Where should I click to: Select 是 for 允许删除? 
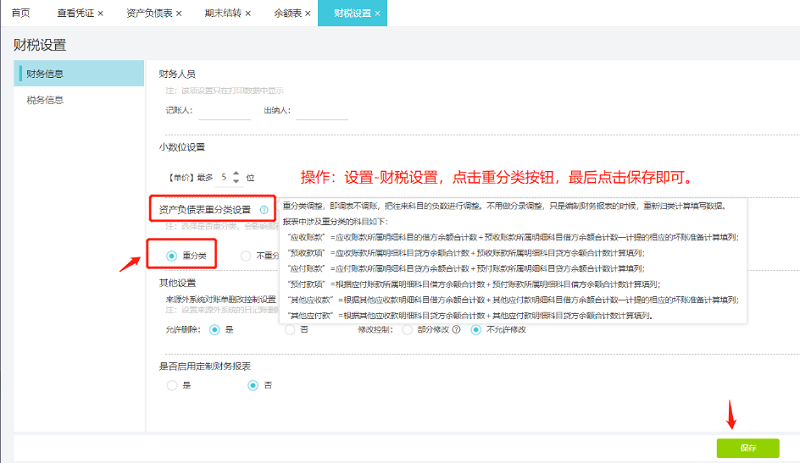click(x=214, y=329)
